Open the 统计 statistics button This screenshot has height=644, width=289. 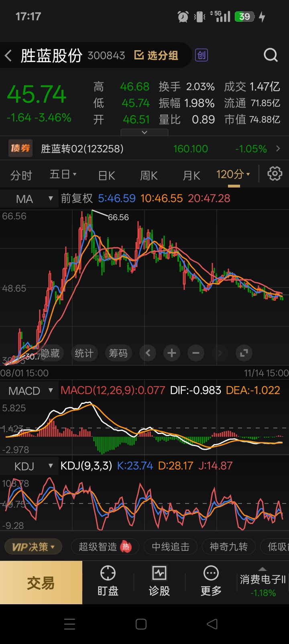coord(84,353)
